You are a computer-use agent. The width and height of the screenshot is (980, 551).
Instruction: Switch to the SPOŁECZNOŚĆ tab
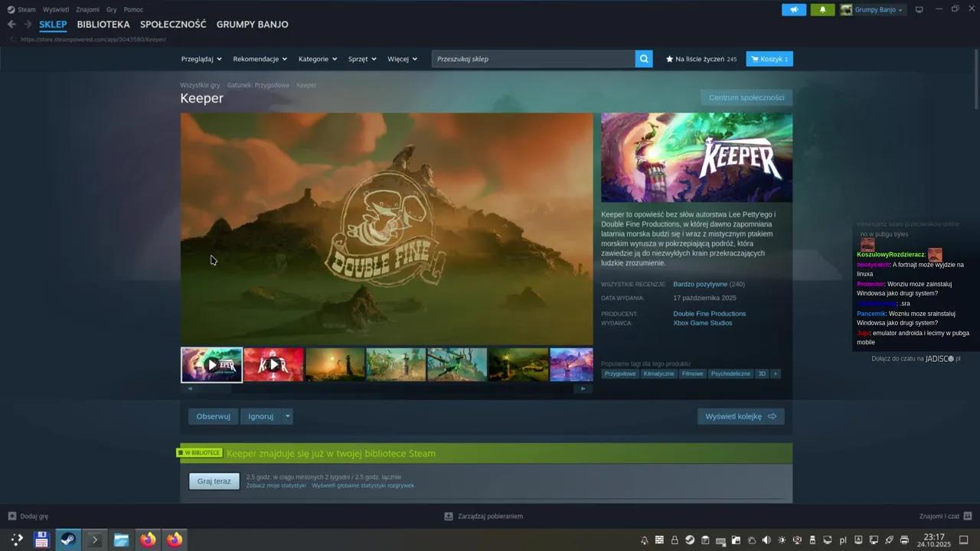pos(173,24)
